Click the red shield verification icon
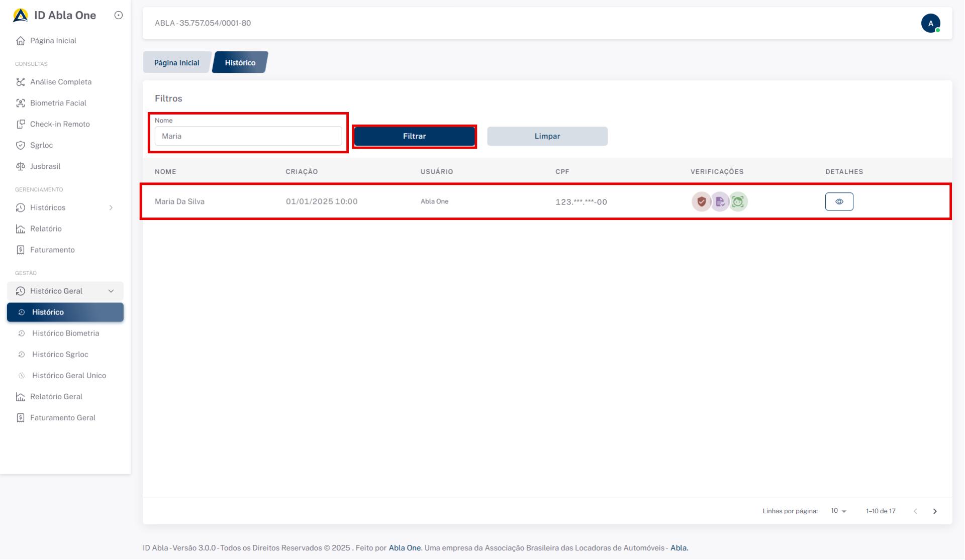The width and height of the screenshot is (965, 560). pos(701,202)
